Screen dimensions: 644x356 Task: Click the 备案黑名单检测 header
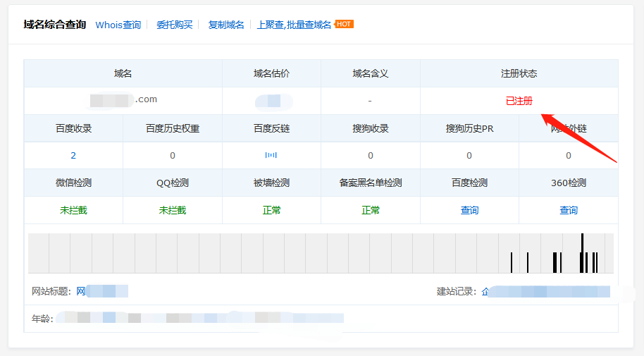click(371, 183)
